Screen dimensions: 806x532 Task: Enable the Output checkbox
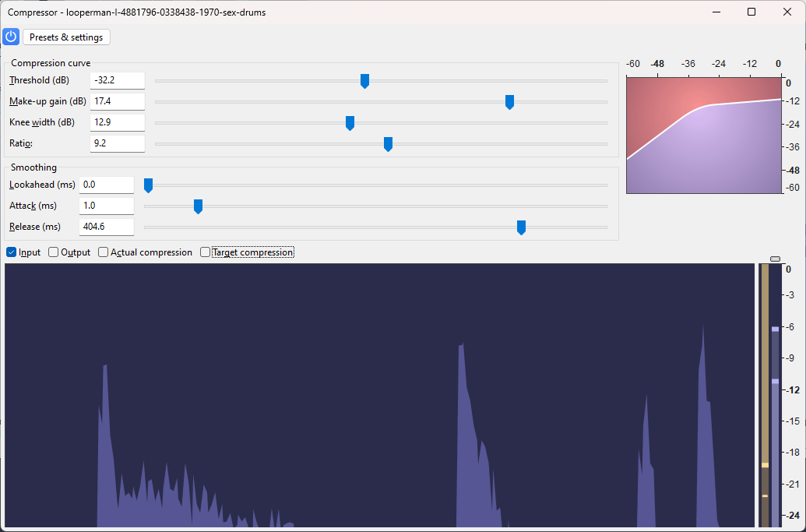53,252
